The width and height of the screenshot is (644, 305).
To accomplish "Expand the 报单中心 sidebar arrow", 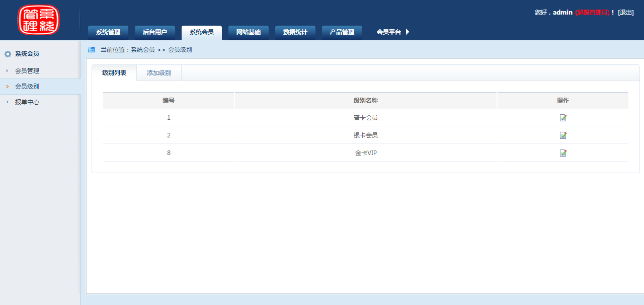I will click(x=7, y=102).
